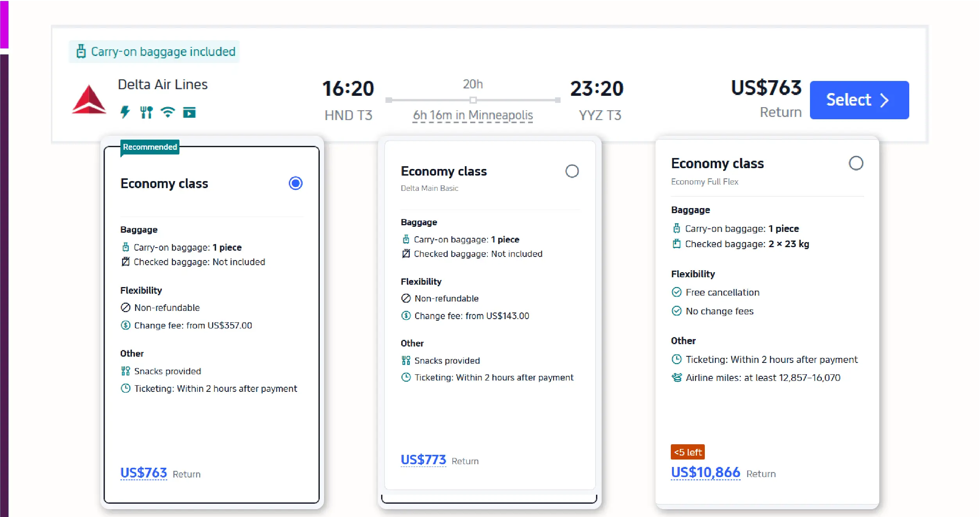The width and height of the screenshot is (980, 517).
Task: Click the in-seat power lightning icon
Action: pyautogui.click(x=125, y=113)
